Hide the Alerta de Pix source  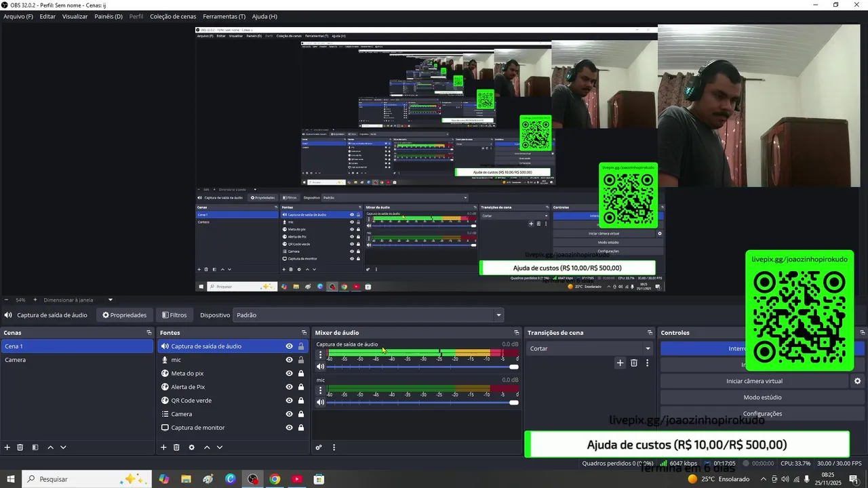[x=289, y=387]
